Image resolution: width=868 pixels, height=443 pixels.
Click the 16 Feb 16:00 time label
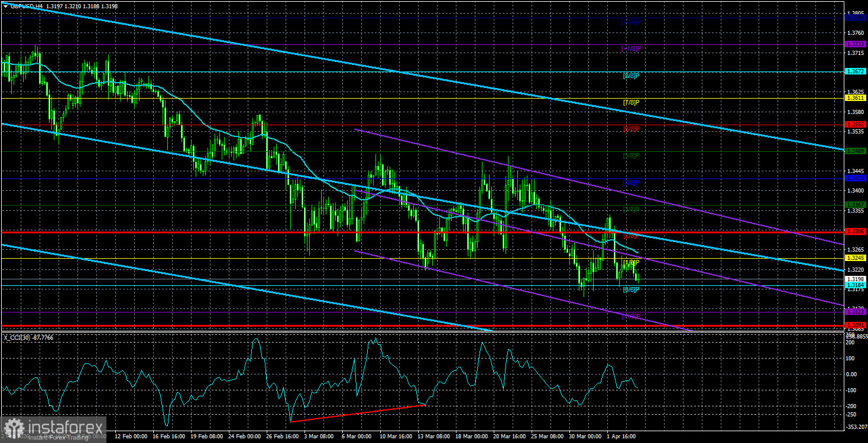[x=169, y=437]
